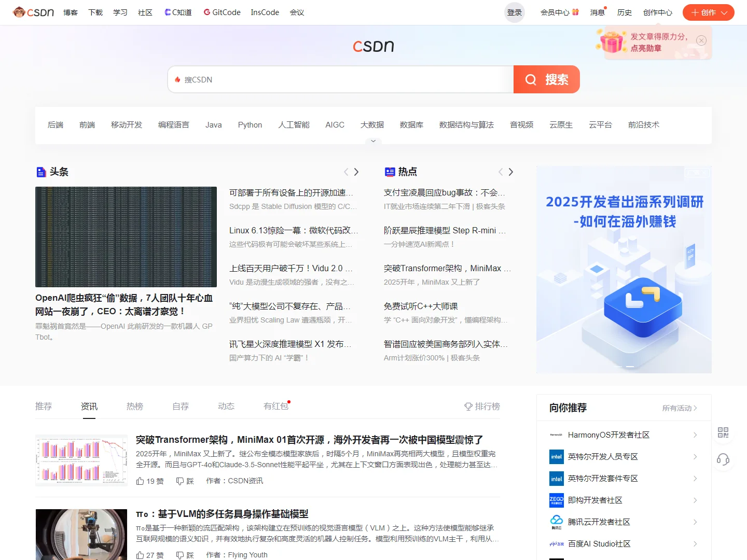Switch to the 自荐 feed tab
747x560 pixels.
(181, 407)
